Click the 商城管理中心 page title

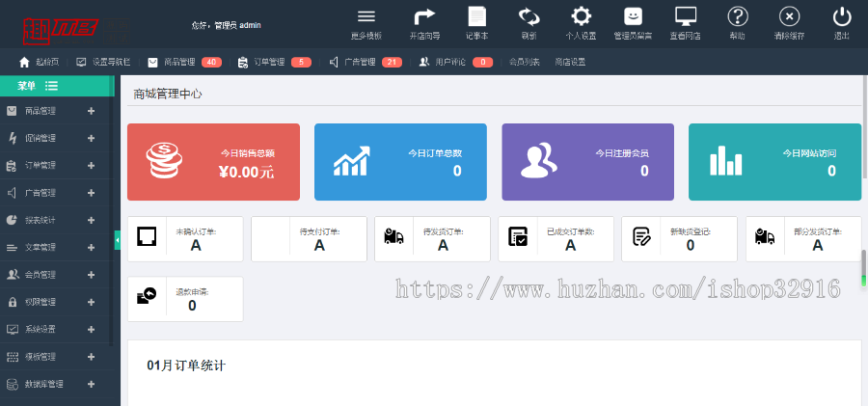[168, 95]
